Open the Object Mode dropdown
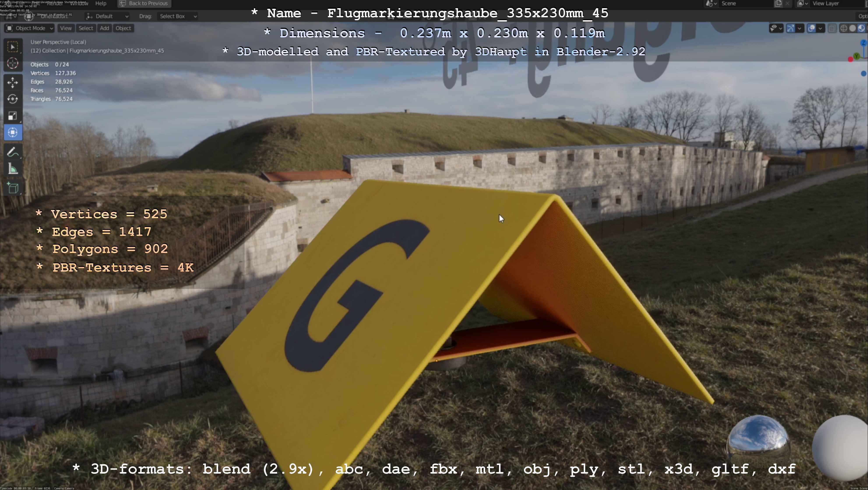868x490 pixels. pos(29,28)
